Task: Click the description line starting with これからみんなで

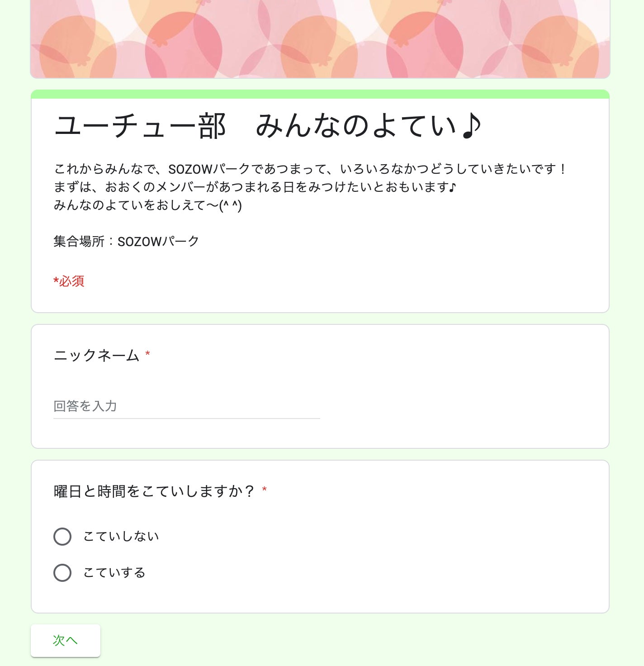Action: [x=309, y=169]
